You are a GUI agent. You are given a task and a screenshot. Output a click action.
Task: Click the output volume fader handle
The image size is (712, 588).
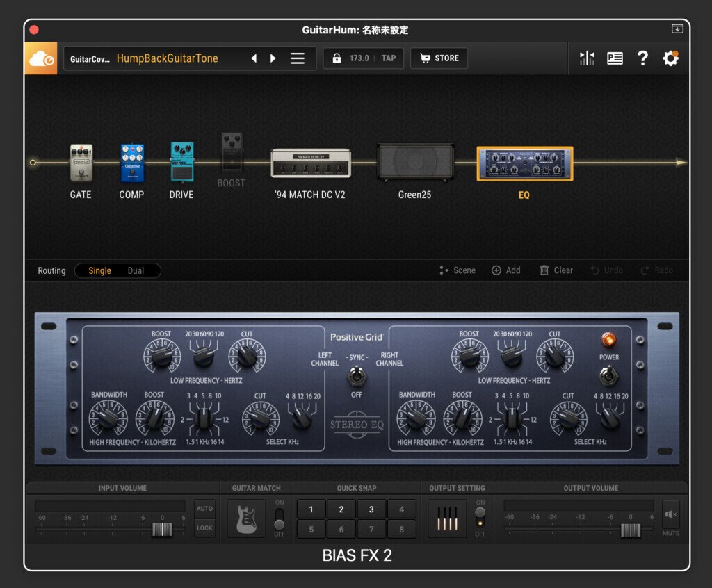pos(631,530)
